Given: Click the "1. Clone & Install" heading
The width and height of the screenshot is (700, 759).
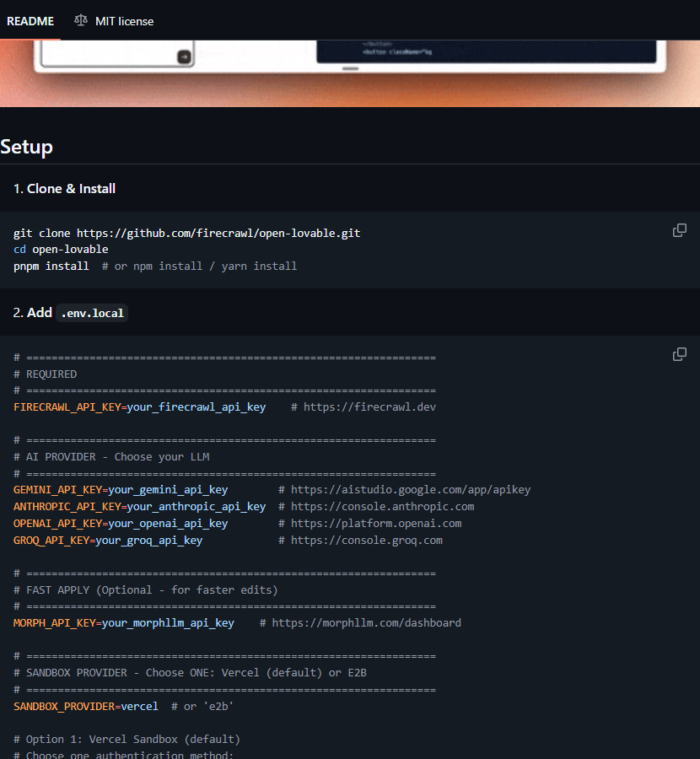Looking at the screenshot, I should tap(64, 189).
